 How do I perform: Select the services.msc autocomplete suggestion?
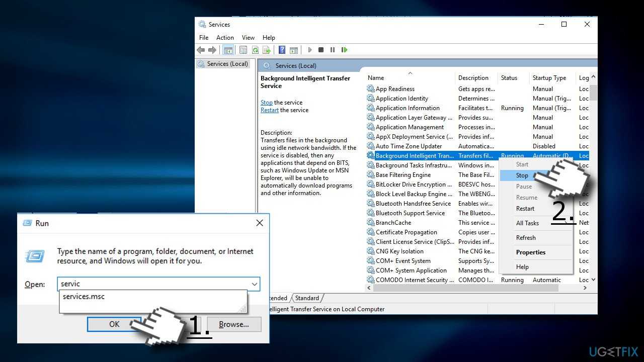click(x=84, y=297)
